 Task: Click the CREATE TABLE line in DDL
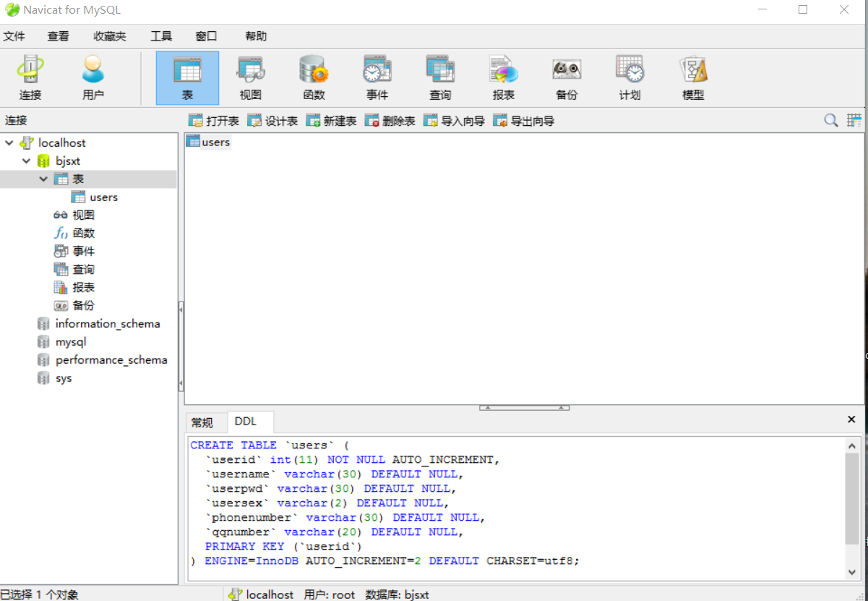[x=270, y=446]
